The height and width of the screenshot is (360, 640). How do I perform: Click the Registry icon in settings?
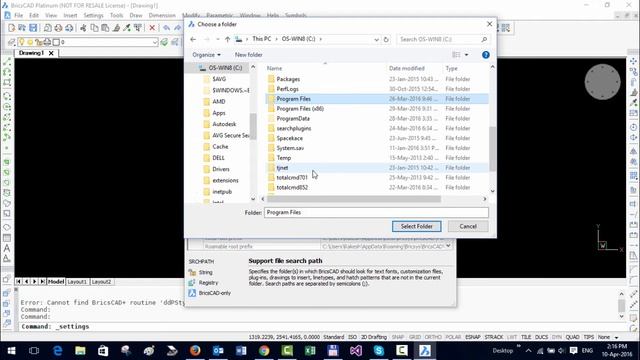(192, 282)
